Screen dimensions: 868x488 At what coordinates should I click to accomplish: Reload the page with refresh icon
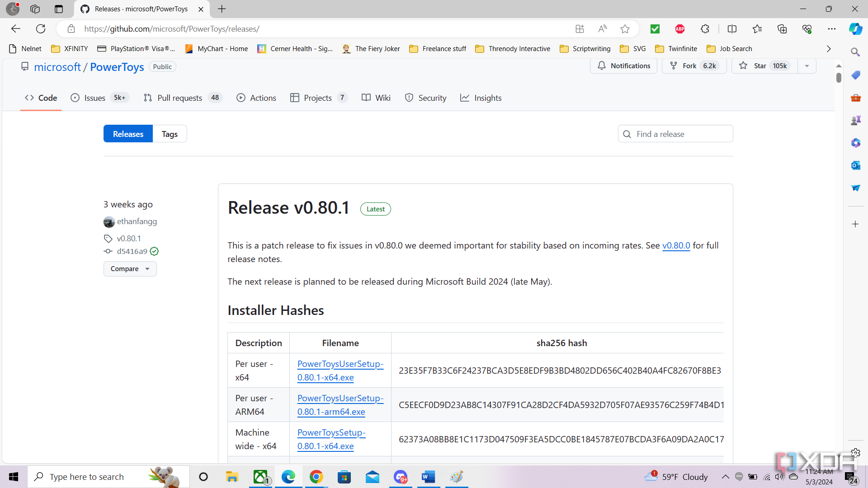[41, 29]
